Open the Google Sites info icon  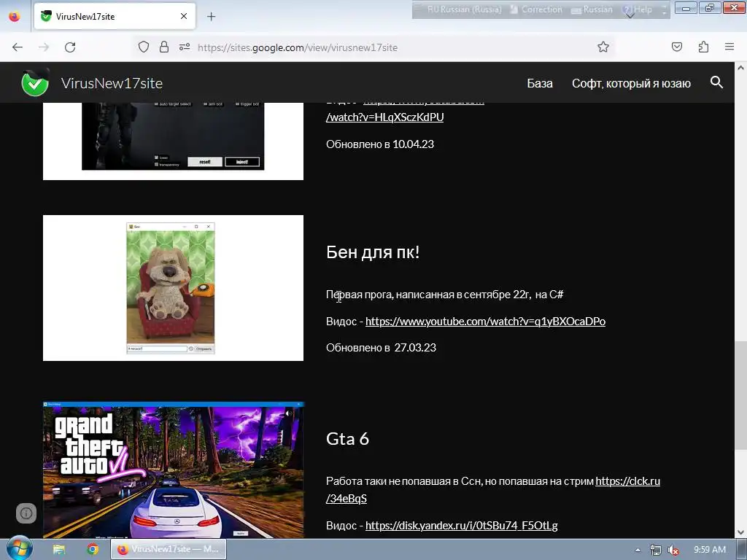26,513
